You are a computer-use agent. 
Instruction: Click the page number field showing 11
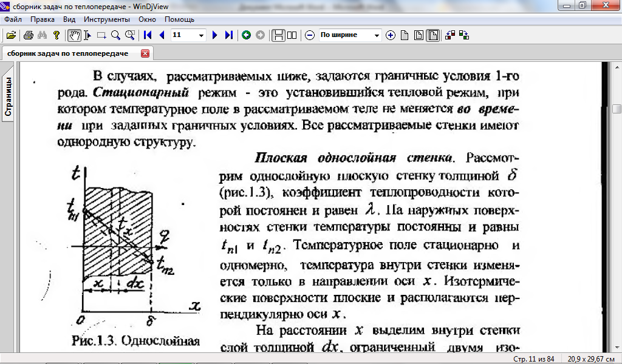pyautogui.click(x=185, y=35)
